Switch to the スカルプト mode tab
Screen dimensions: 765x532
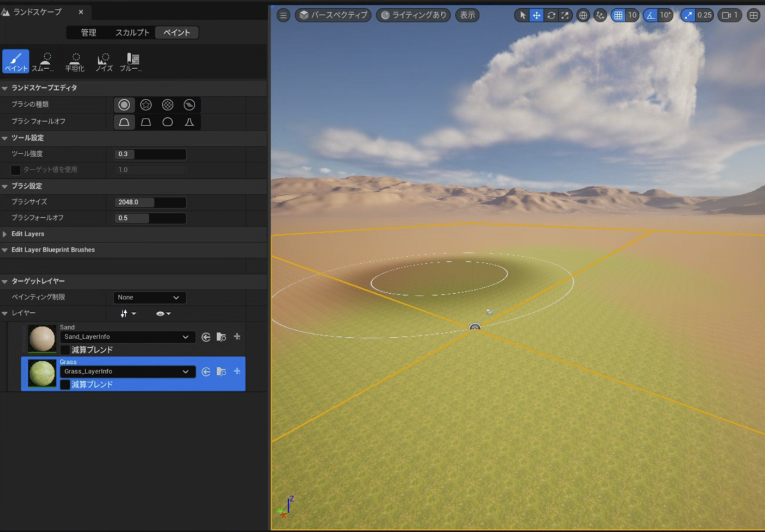coord(133,32)
